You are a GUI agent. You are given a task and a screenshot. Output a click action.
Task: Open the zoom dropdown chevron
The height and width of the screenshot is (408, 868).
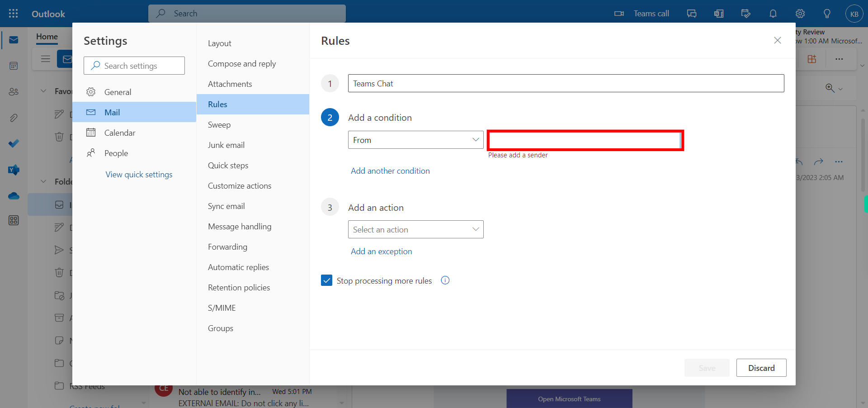pos(840,89)
